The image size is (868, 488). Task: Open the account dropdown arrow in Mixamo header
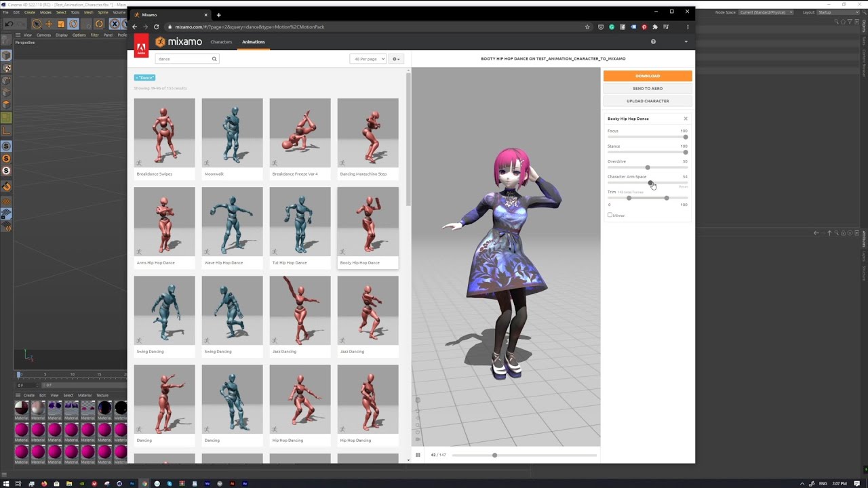[x=686, y=41]
